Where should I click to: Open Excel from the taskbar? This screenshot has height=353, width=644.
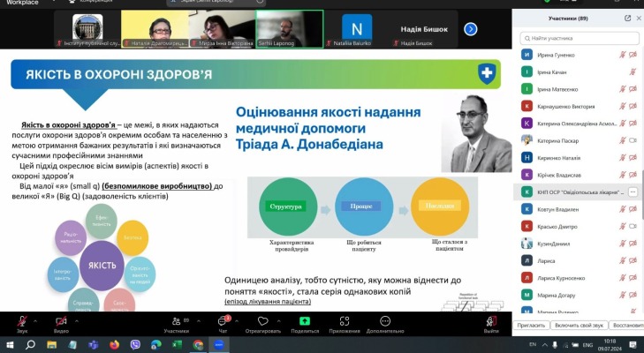point(177,345)
